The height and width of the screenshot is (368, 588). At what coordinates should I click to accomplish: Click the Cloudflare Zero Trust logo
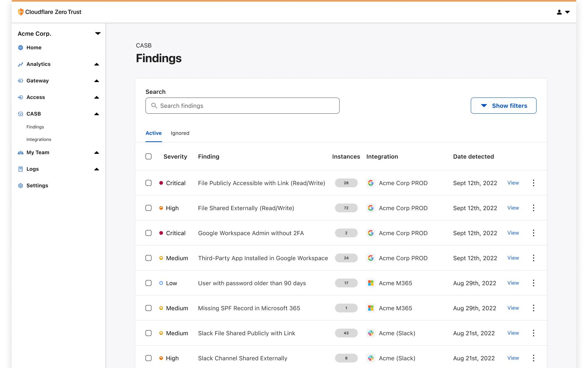click(50, 12)
